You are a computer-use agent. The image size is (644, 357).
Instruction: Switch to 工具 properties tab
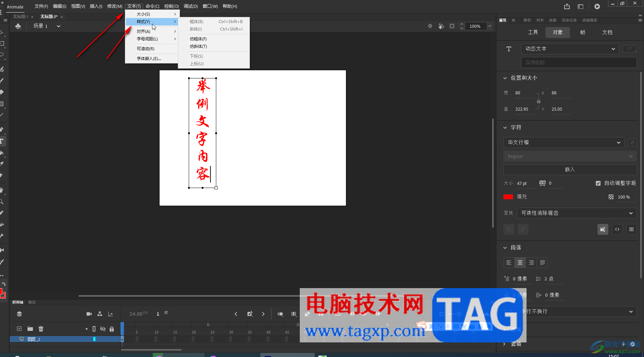533,33
